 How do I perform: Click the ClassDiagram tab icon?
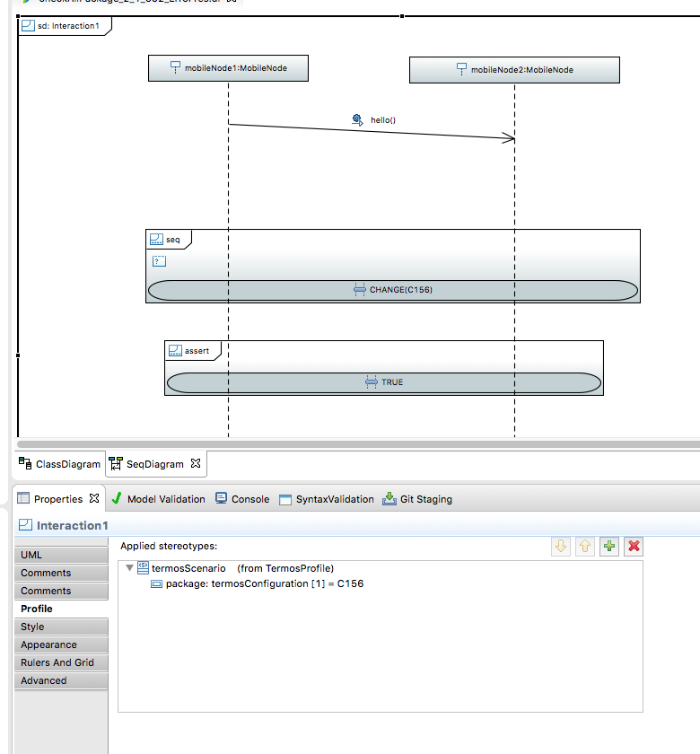pyautogui.click(x=25, y=463)
